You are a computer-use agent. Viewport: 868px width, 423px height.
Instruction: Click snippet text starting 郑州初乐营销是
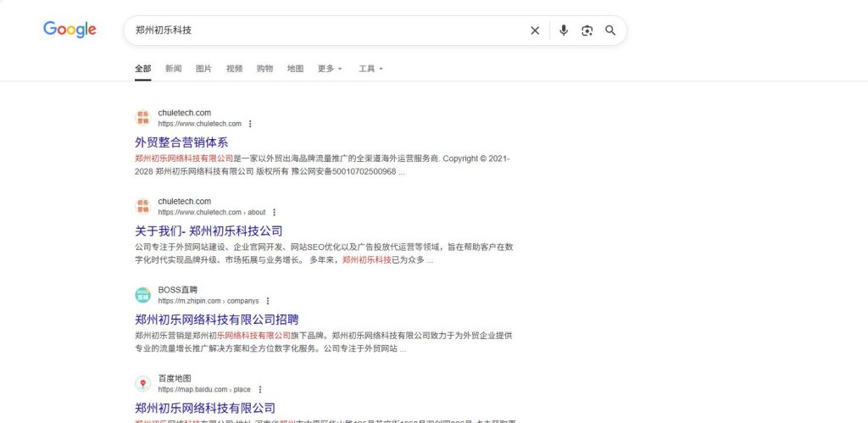click(324, 342)
